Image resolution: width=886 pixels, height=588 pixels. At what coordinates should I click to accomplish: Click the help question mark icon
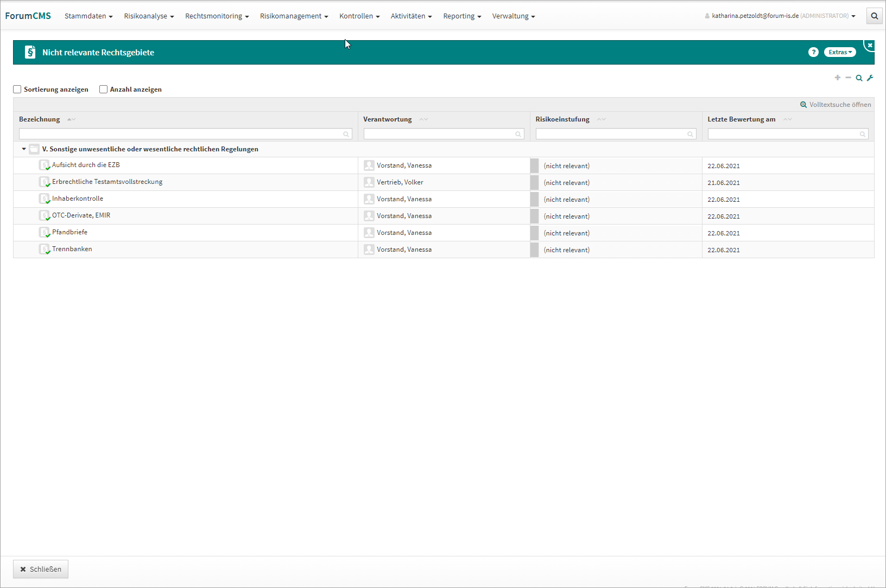tap(813, 52)
